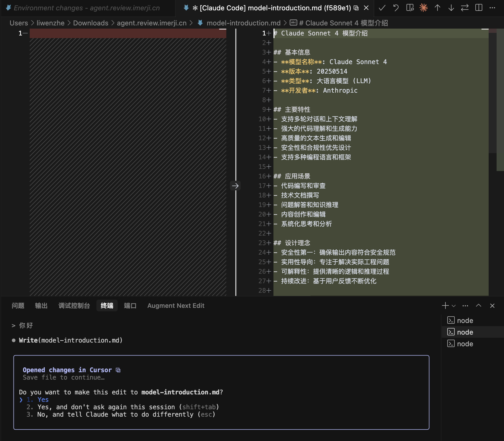The width and height of the screenshot is (504, 441).
Task: Go to next change with the down arrow
Action: [451, 8]
